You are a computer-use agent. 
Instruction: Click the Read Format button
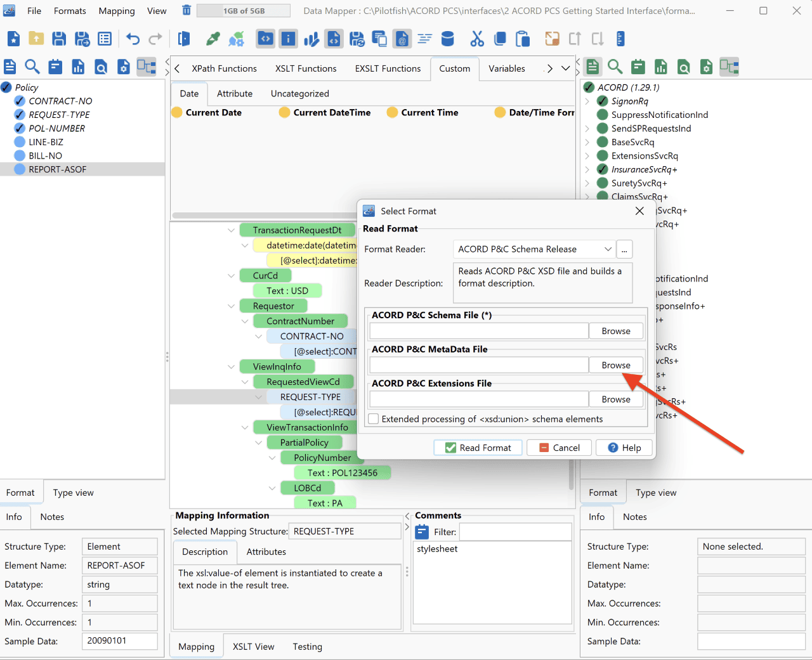pos(478,448)
